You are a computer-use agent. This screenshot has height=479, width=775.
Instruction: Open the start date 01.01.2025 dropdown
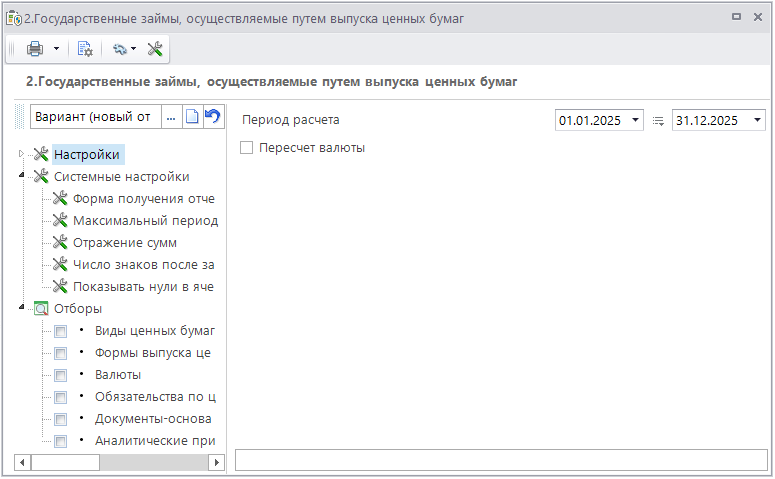click(x=636, y=121)
